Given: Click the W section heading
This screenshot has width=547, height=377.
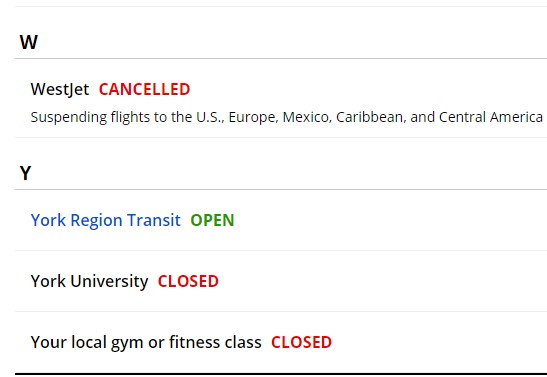Looking at the screenshot, I should [29, 42].
